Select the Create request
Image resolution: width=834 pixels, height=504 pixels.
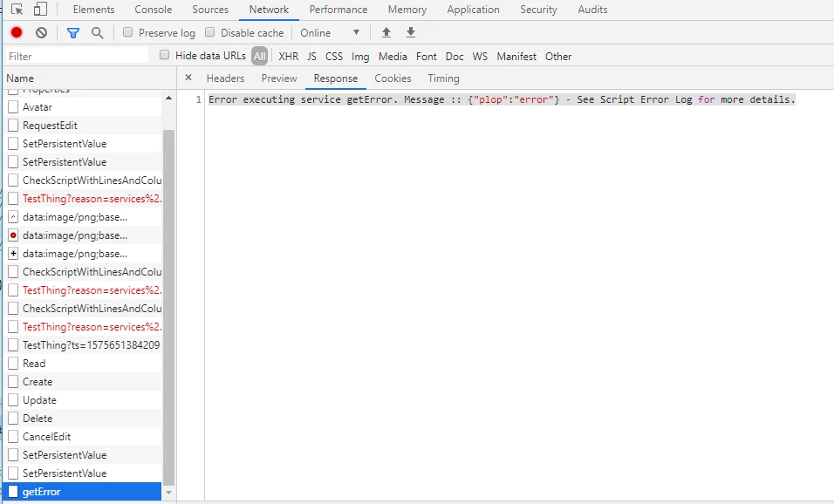click(83, 382)
